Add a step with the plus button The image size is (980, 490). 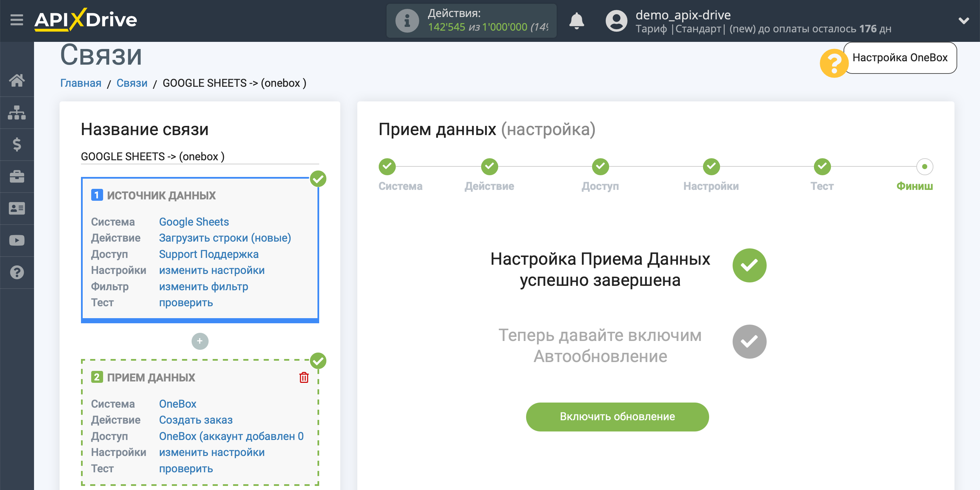click(200, 341)
